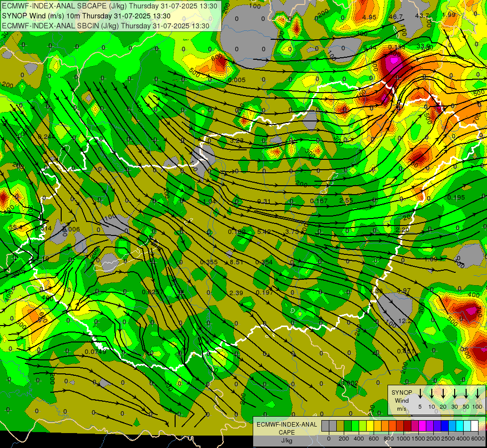
Task: Click the map value 3.23
Action: 237,140
